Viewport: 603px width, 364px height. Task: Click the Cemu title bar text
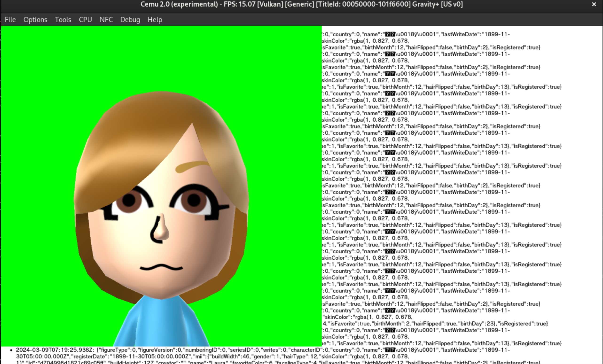click(301, 4)
